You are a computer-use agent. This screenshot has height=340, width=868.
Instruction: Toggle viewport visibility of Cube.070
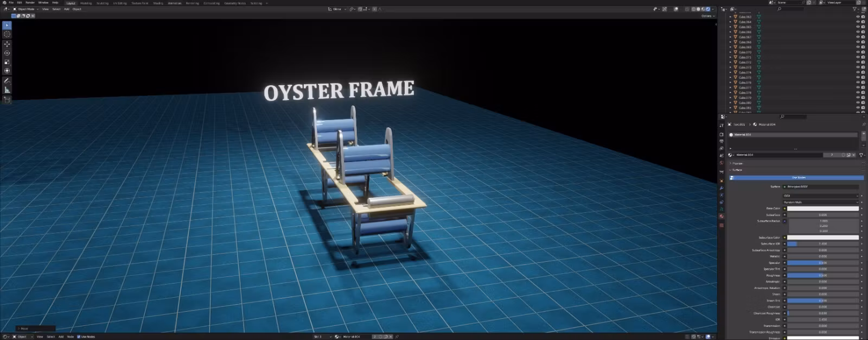[858, 52]
